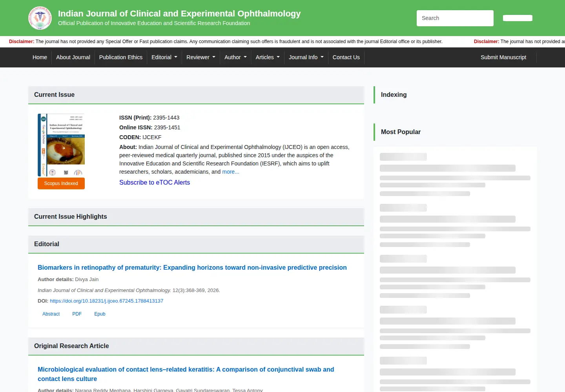Click the 'Current Issue Highlights' heading
The width and height of the screenshot is (565, 392).
pos(71,216)
